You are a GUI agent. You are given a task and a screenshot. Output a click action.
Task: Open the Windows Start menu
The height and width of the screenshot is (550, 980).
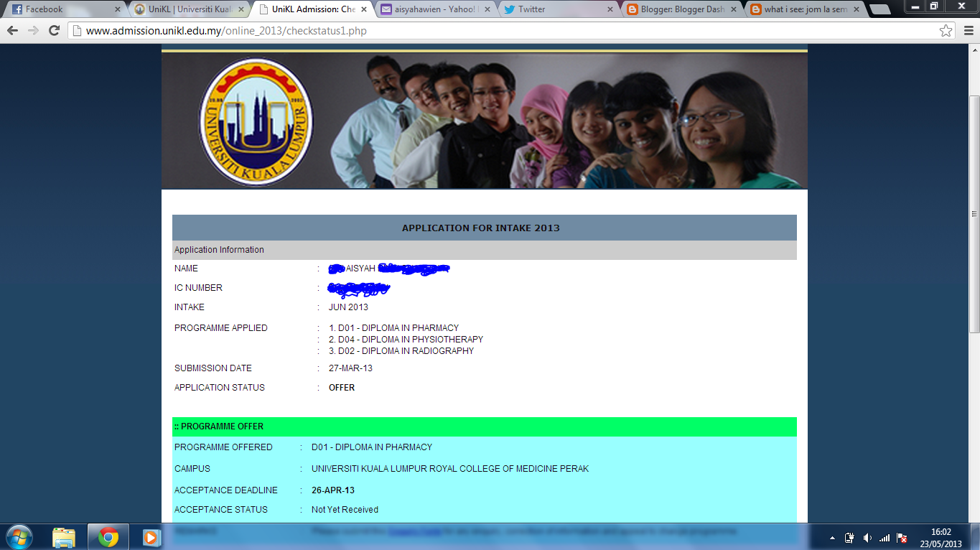click(x=19, y=536)
